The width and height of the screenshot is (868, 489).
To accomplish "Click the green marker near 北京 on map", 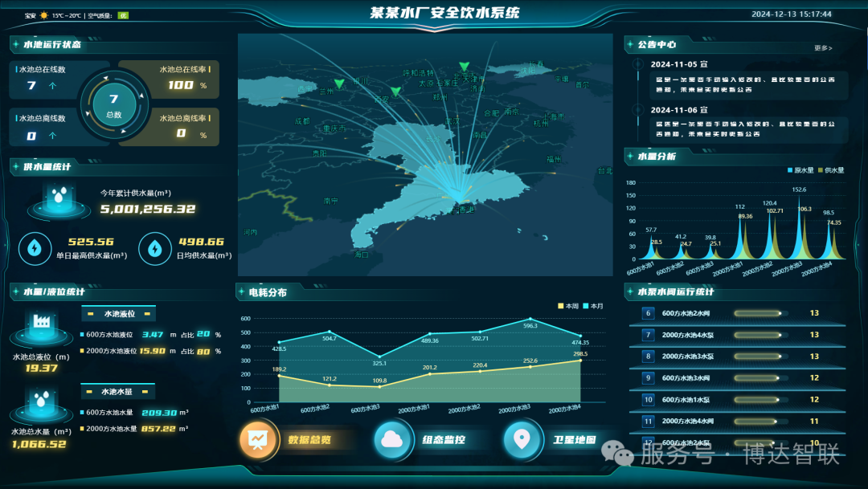I will coord(463,67).
